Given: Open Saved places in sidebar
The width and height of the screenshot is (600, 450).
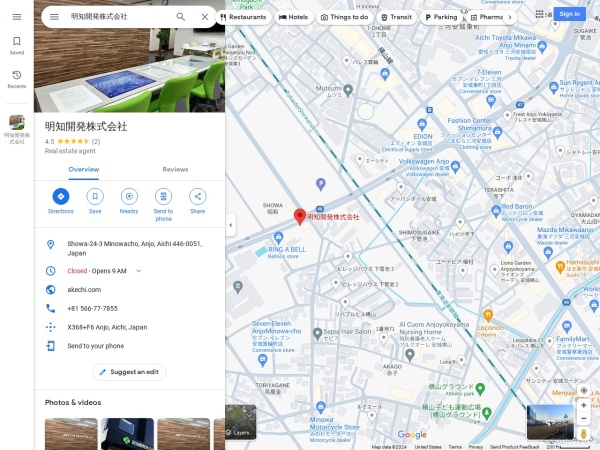Looking at the screenshot, I should coord(17,46).
